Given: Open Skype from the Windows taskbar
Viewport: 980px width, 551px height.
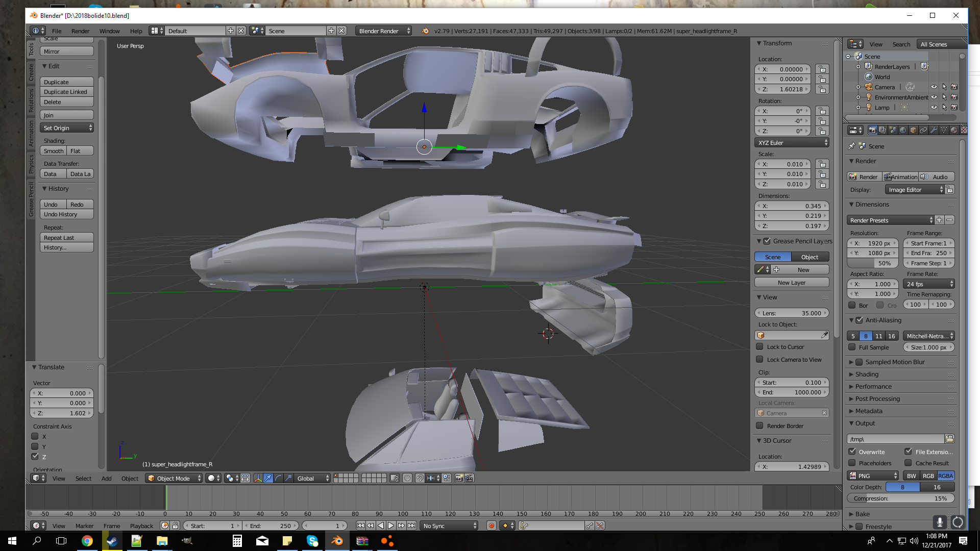Looking at the screenshot, I should pos(312,541).
